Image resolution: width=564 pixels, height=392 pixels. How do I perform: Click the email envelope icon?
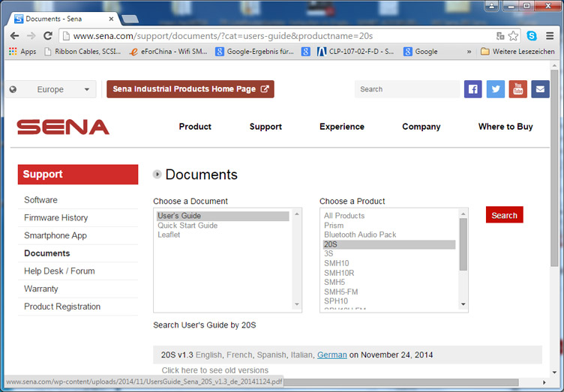[x=540, y=89]
